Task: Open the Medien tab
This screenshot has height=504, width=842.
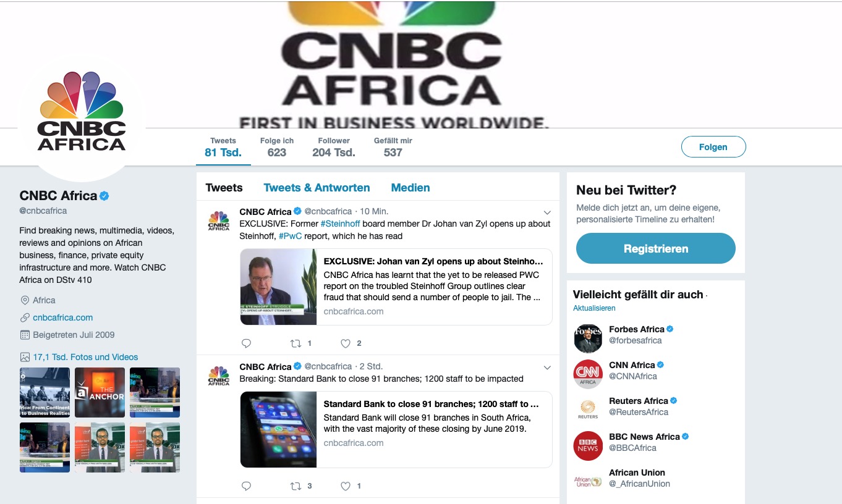Action: (x=410, y=188)
